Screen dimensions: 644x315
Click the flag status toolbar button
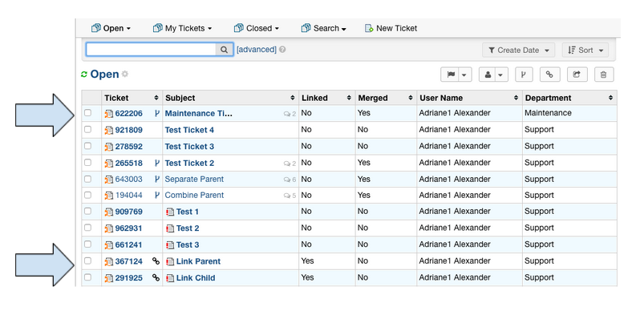pyautogui.click(x=451, y=75)
